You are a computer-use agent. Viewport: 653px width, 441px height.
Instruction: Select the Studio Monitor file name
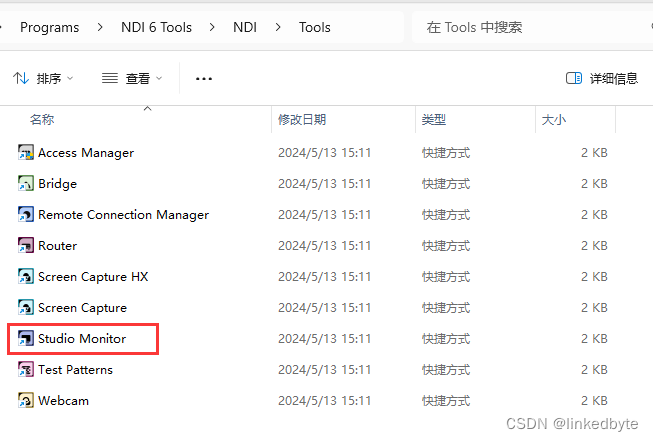(x=82, y=339)
